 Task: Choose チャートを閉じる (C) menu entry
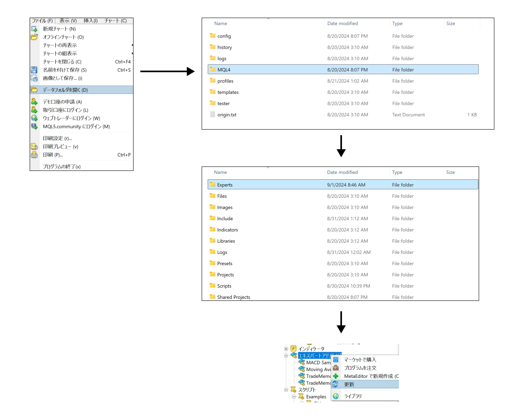point(81,62)
